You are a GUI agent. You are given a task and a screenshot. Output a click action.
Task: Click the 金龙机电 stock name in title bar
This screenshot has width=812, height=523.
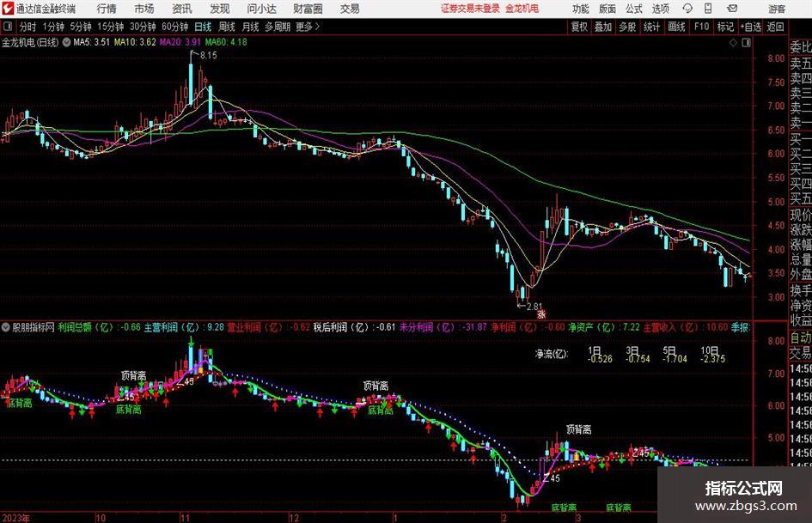pos(522,9)
